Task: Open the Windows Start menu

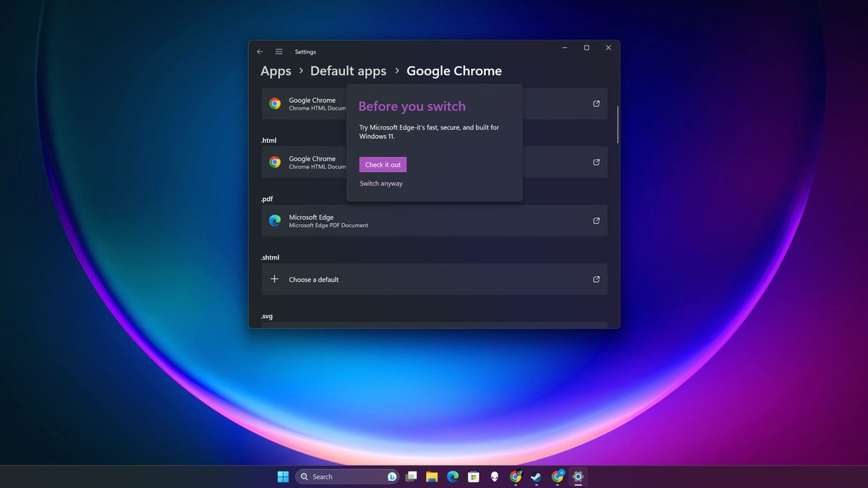Action: pyautogui.click(x=283, y=476)
